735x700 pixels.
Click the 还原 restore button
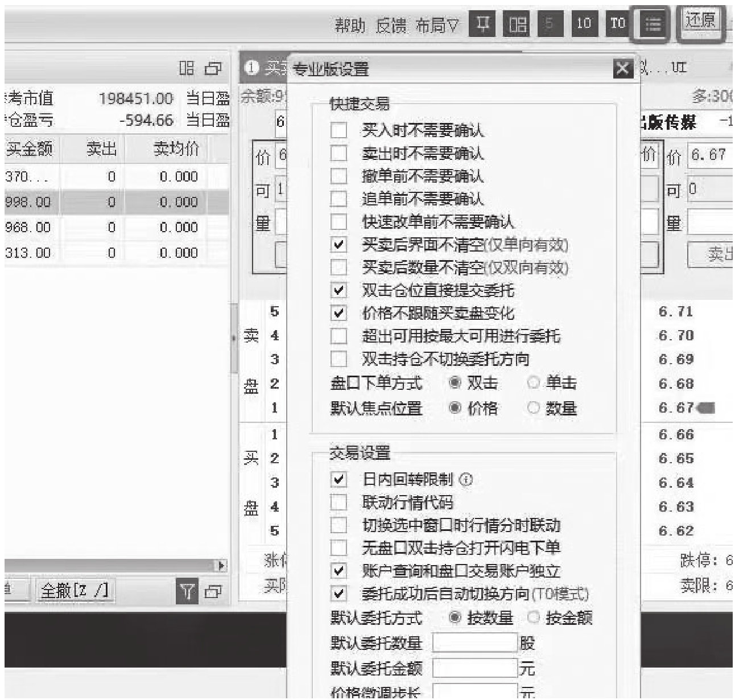[x=701, y=22]
